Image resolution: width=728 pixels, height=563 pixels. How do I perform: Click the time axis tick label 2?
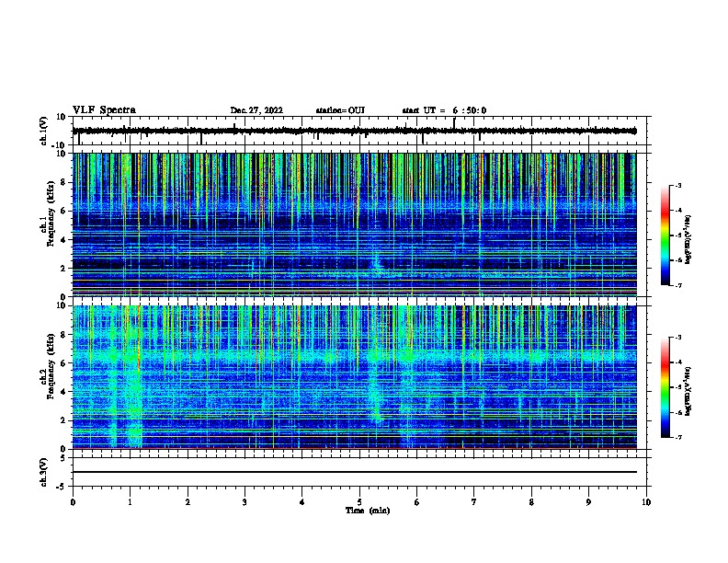click(188, 502)
